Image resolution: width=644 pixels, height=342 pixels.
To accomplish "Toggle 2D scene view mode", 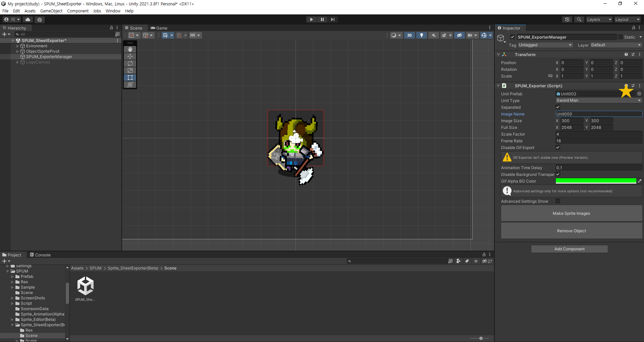I will (x=409, y=35).
